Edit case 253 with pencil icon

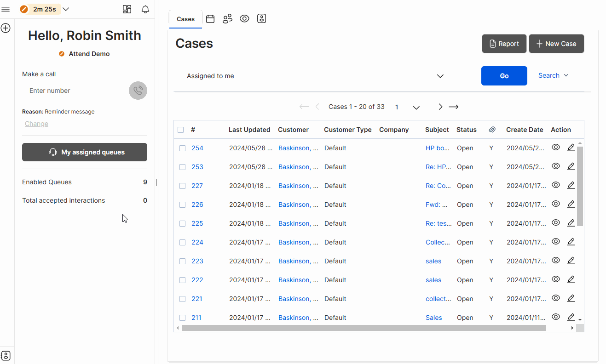coord(571,166)
